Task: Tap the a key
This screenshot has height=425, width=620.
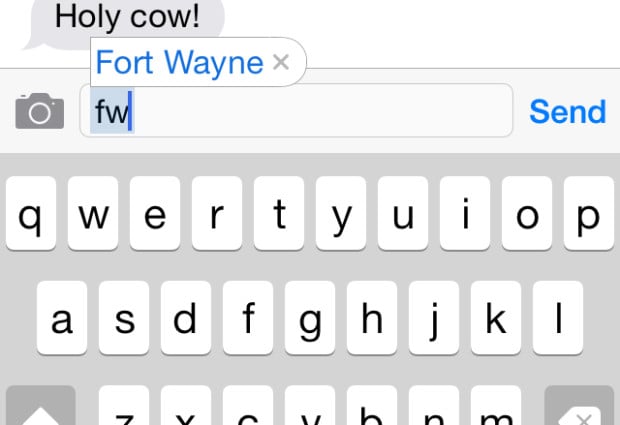Action: [62, 318]
